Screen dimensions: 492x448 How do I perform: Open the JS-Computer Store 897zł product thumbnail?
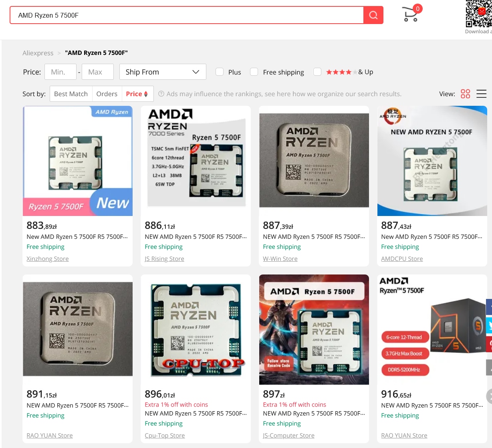coord(314,329)
